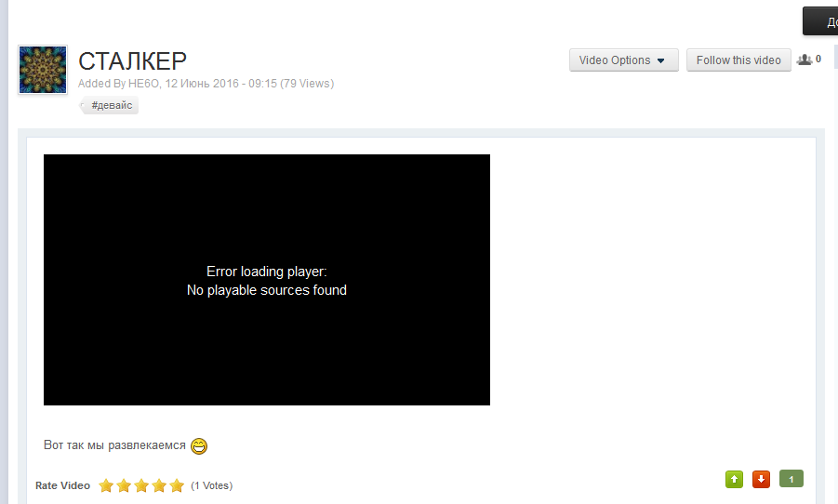The image size is (838, 504).
Task: Select the fourth rating star
Action: pyautogui.click(x=159, y=485)
